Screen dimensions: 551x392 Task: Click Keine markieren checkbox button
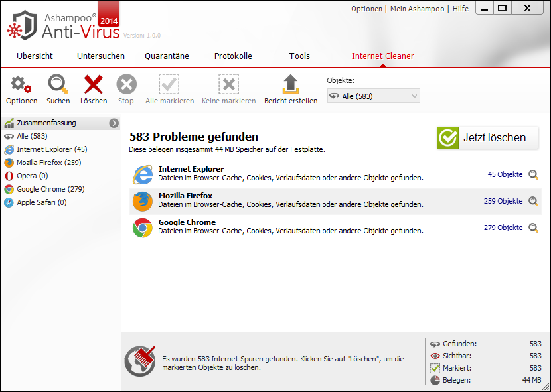(x=228, y=85)
